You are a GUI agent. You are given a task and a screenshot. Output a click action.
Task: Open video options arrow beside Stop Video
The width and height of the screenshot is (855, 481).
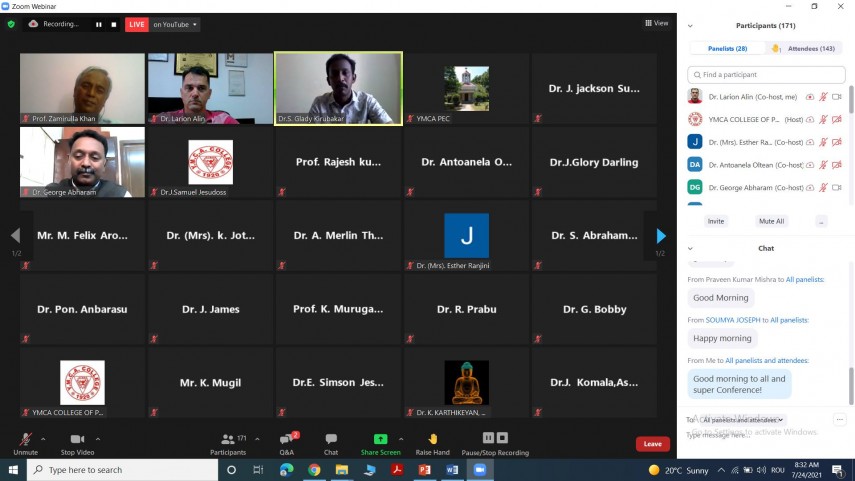98,439
